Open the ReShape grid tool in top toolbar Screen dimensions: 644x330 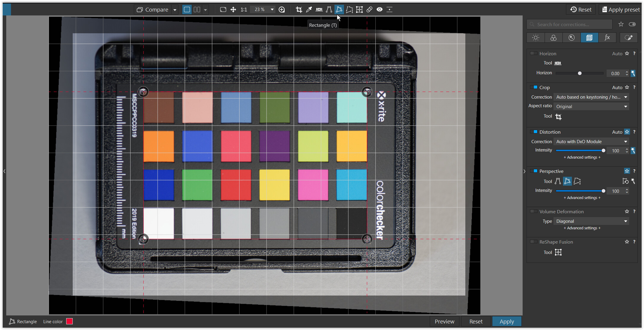tap(359, 10)
